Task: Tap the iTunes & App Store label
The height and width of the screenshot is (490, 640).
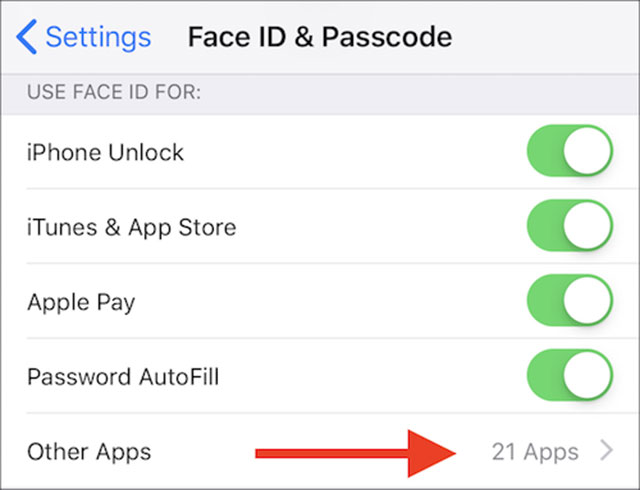Action: (x=131, y=228)
